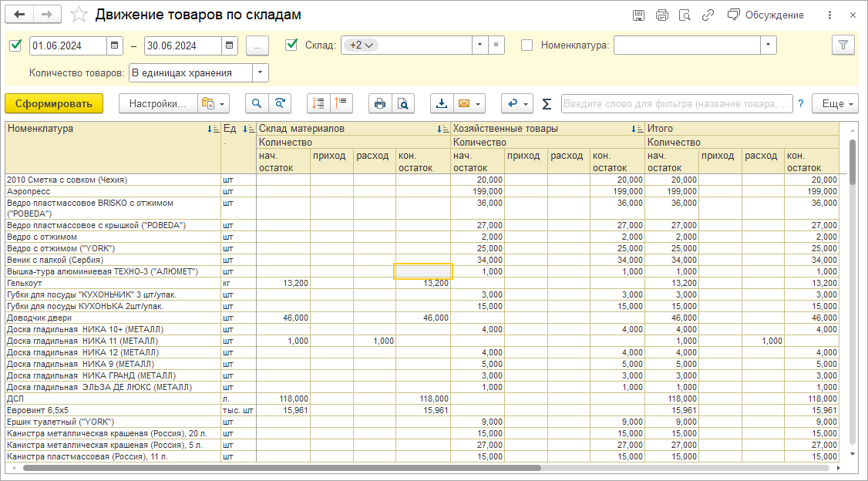Image resolution: width=868 pixels, height=481 pixels.
Task: Open the Настройки... report settings
Action: tap(157, 103)
